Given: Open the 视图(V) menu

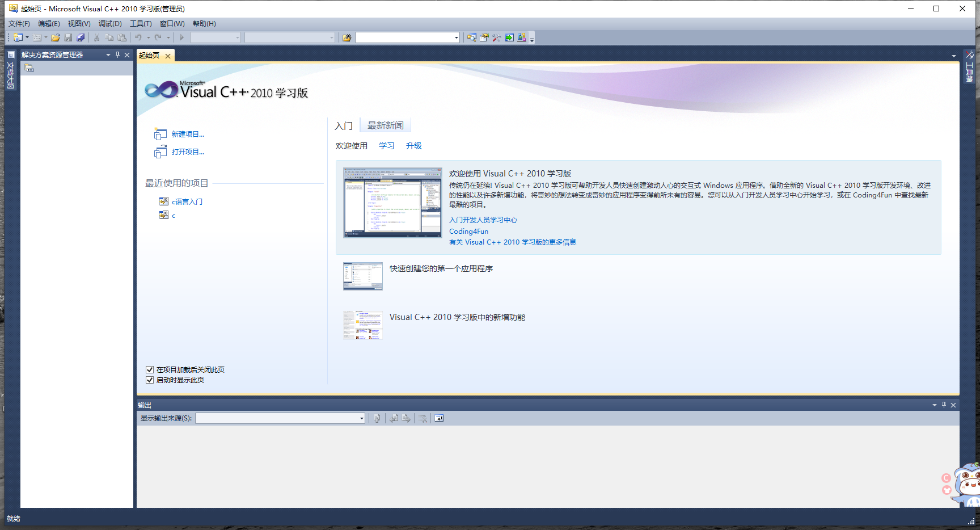Looking at the screenshot, I should tap(79, 24).
